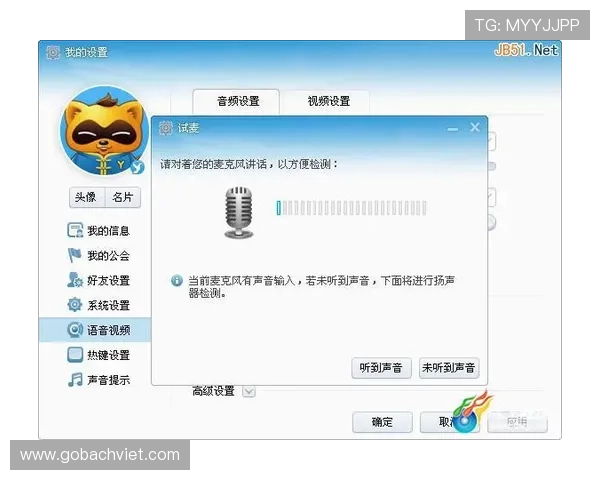Click the raccoon avatar picture
Screen dimensions: 600x480
(x=104, y=131)
